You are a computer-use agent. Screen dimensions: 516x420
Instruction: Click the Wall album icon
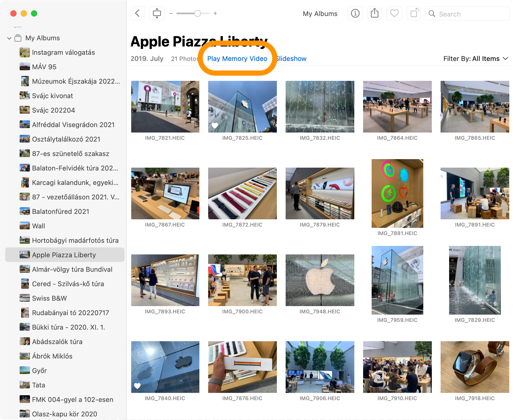pos(25,226)
